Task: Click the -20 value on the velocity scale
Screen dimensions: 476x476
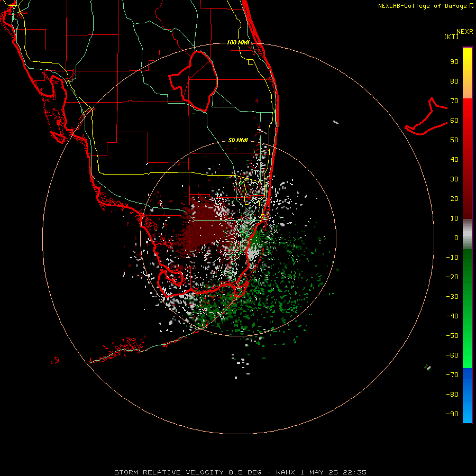Action: point(452,277)
